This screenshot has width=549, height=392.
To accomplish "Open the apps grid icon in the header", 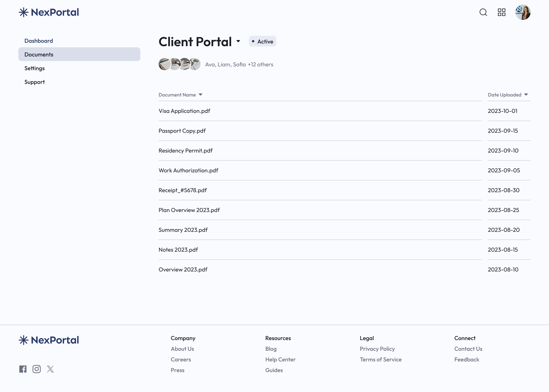I will 502,12.
